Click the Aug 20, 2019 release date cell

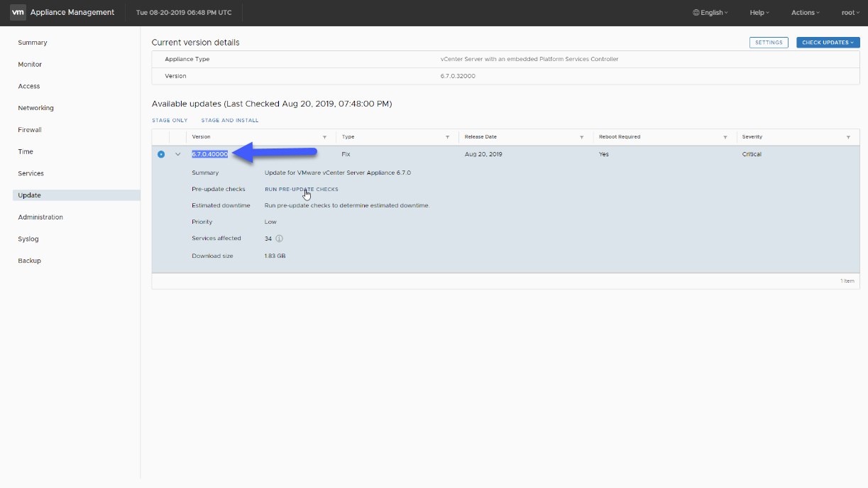pos(483,154)
